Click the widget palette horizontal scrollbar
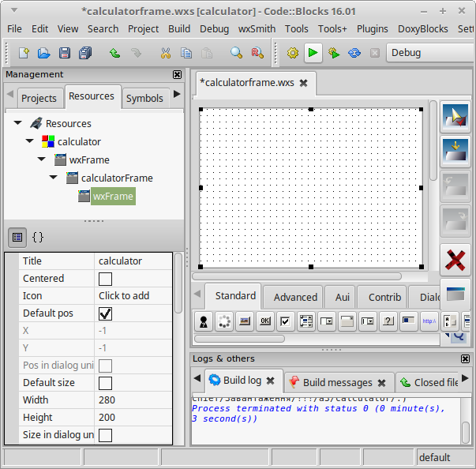Screen dimensions: 476x469 (x=239, y=339)
